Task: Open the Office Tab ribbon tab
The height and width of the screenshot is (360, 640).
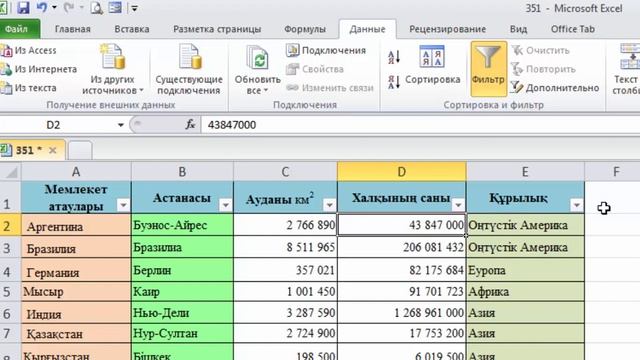Action: 573,29
